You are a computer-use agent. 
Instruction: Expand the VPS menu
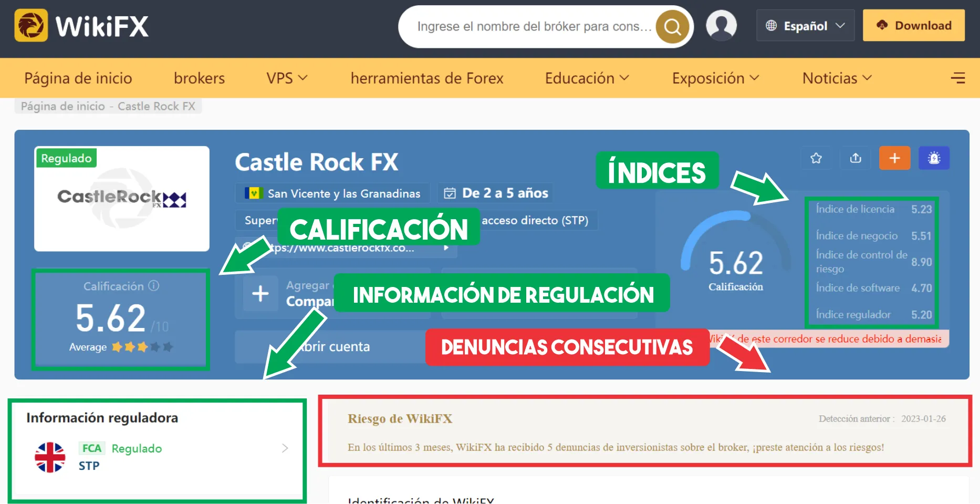(287, 78)
